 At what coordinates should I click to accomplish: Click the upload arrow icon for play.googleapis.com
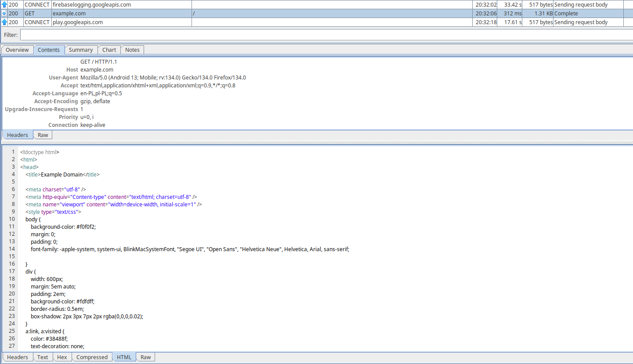[x=4, y=22]
